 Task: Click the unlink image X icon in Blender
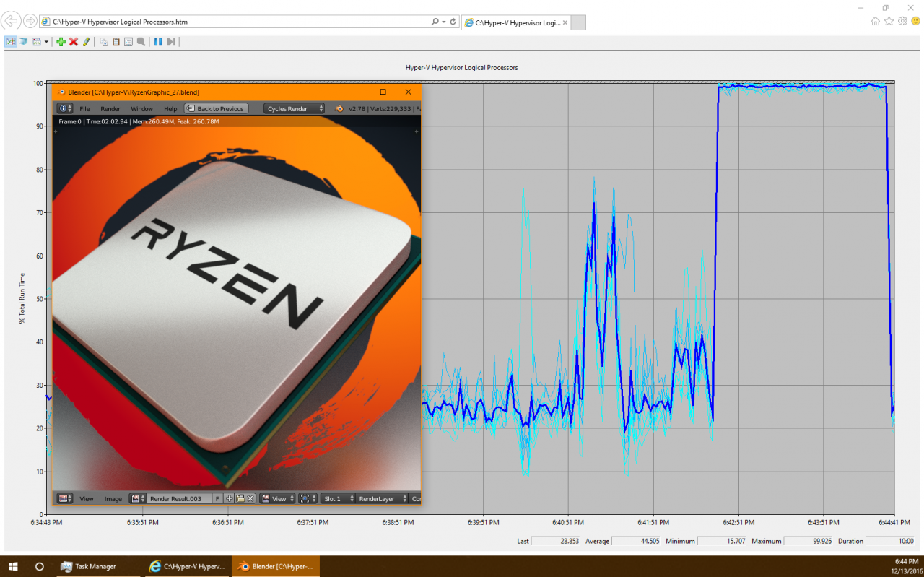point(250,498)
